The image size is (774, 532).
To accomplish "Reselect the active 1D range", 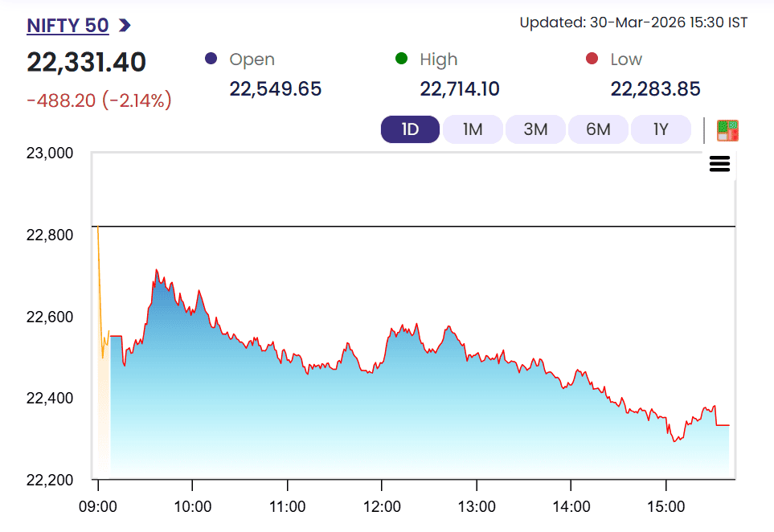I will pyautogui.click(x=410, y=129).
